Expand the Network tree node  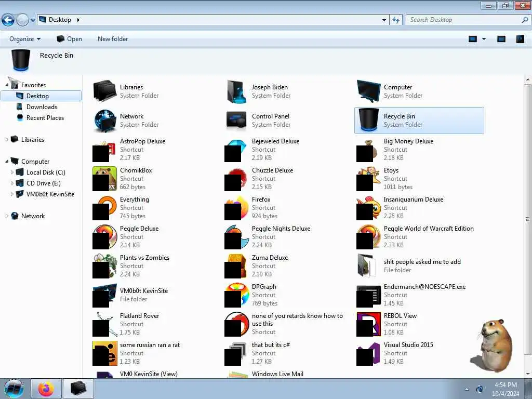7,216
